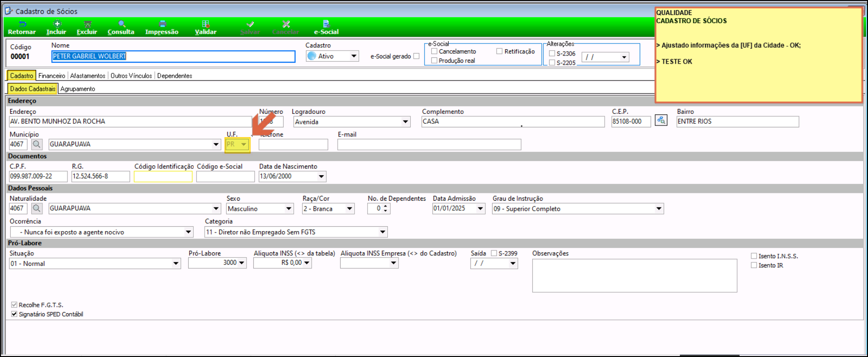The width and height of the screenshot is (868, 357).
Task: Tick the S-2306 checkbox
Action: click(552, 54)
